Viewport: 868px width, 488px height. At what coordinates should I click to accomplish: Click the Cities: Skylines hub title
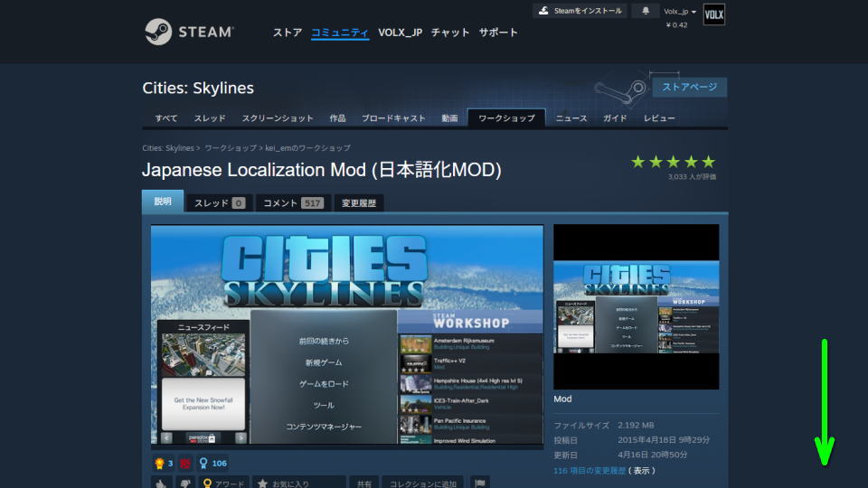pyautogui.click(x=198, y=88)
